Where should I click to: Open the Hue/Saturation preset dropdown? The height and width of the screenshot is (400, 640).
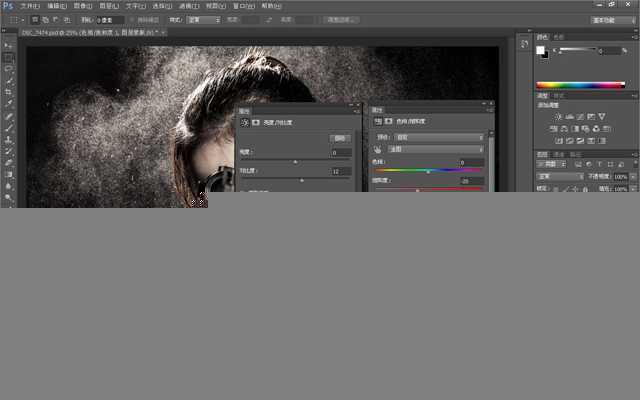point(439,137)
